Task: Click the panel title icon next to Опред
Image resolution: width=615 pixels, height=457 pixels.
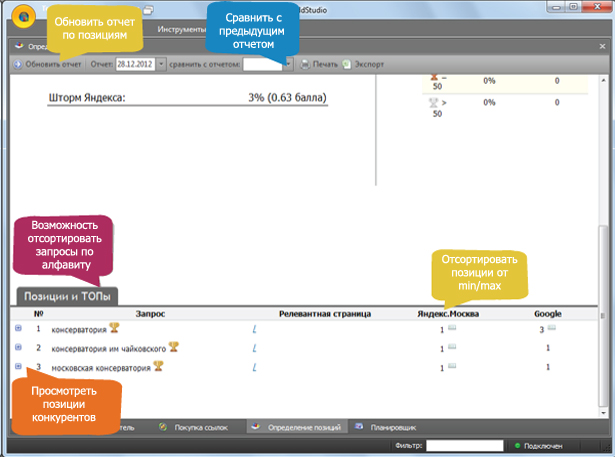Action: click(x=19, y=46)
